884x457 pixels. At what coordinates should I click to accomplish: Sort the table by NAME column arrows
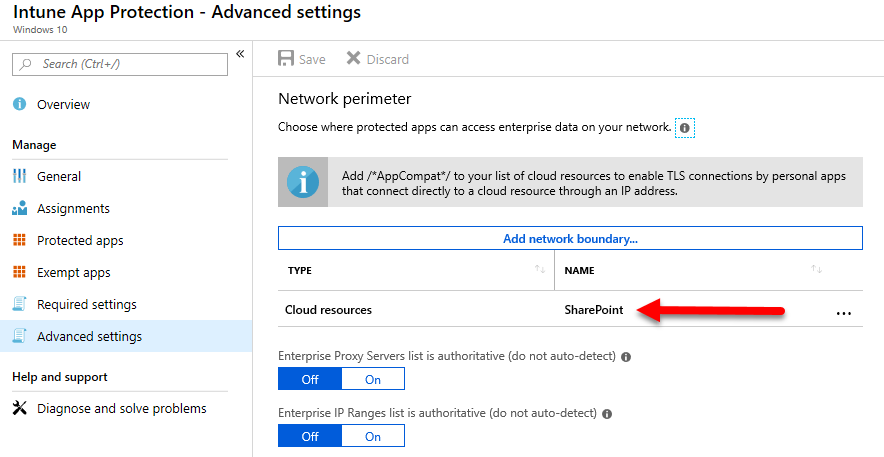(816, 270)
